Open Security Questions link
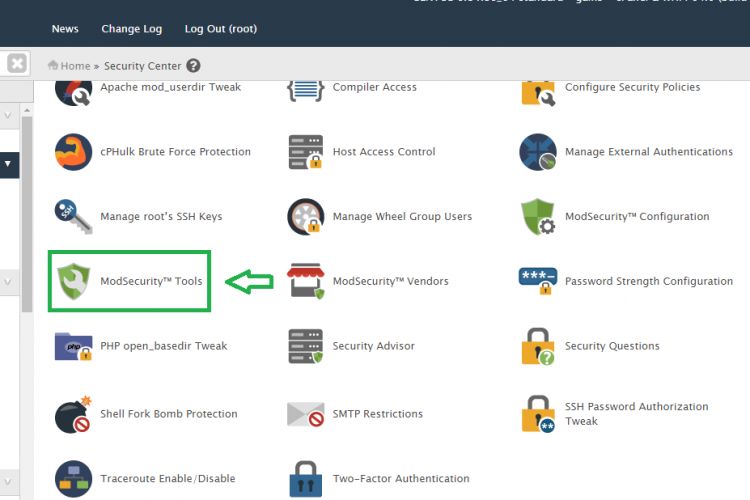Image resolution: width=750 pixels, height=500 pixels. 612,346
